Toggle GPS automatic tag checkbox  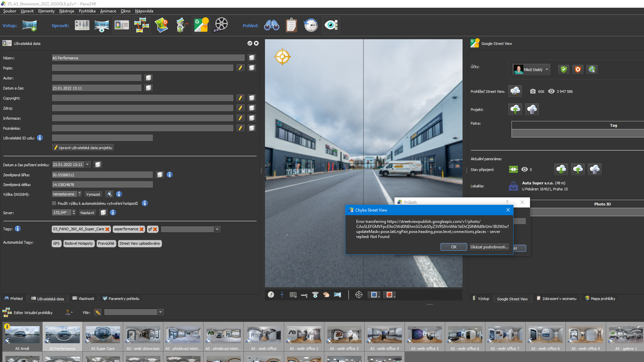point(56,243)
